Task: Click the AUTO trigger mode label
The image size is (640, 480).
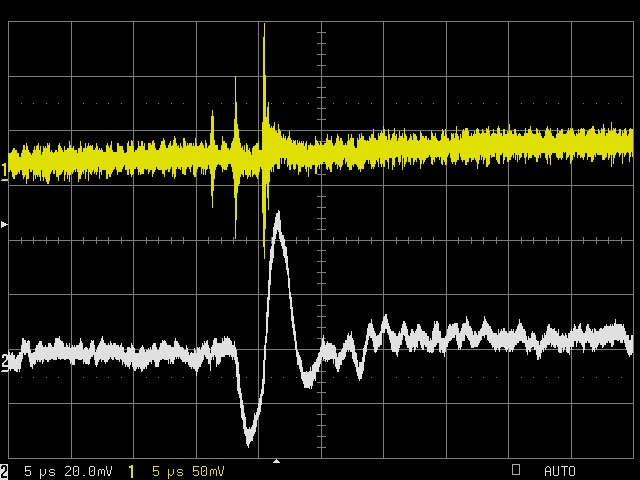Action: [x=560, y=471]
